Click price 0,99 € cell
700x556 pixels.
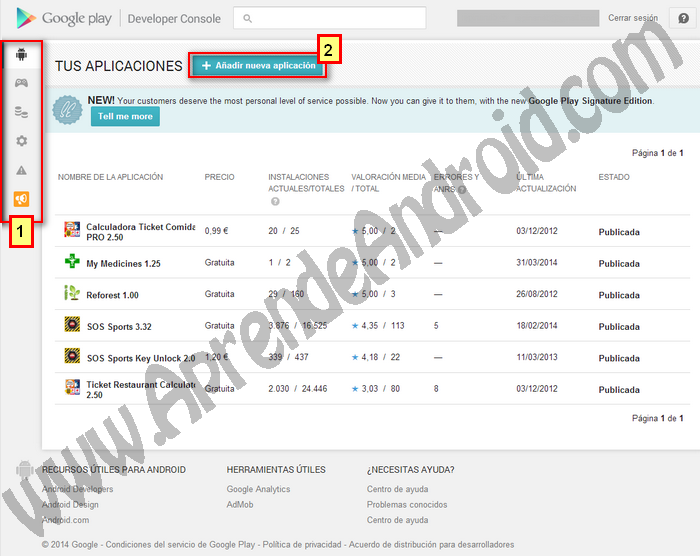tap(216, 231)
